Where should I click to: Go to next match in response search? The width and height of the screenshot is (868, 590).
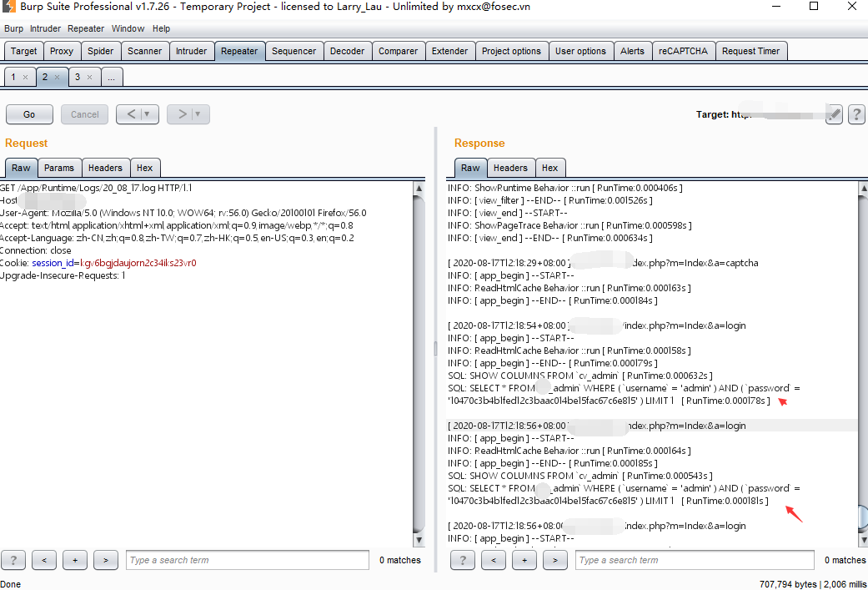point(555,560)
